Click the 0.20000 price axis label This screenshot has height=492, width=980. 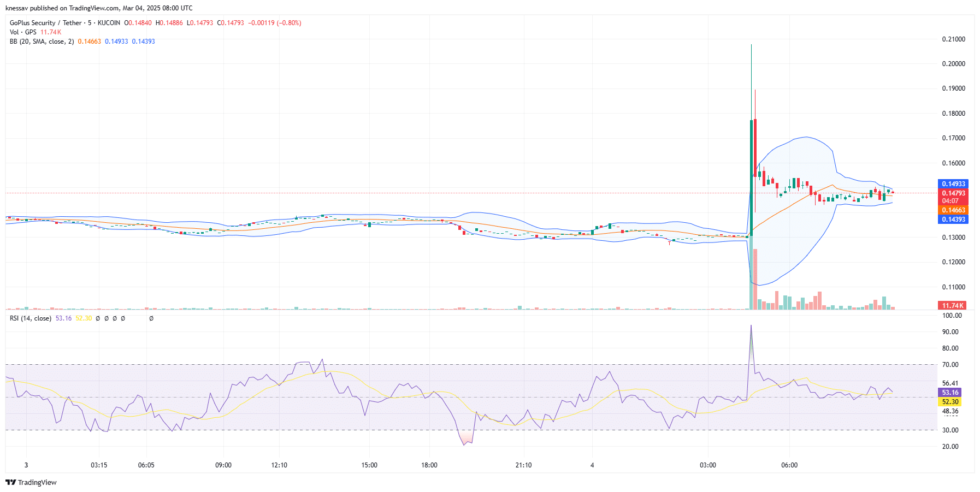(954, 64)
